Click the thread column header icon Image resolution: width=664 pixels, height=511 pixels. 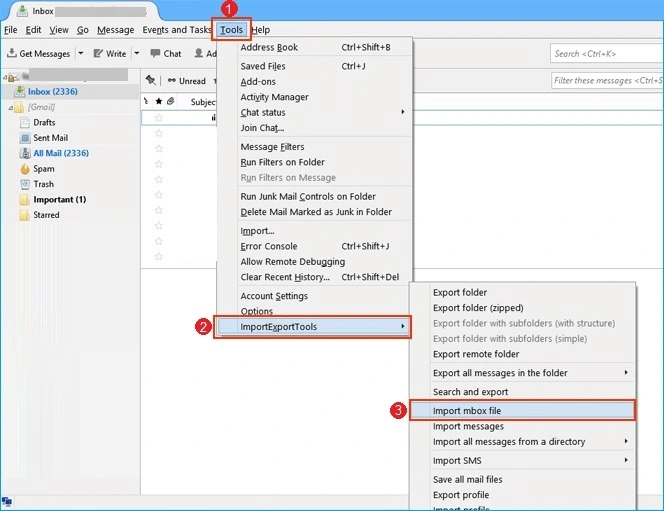point(146,101)
